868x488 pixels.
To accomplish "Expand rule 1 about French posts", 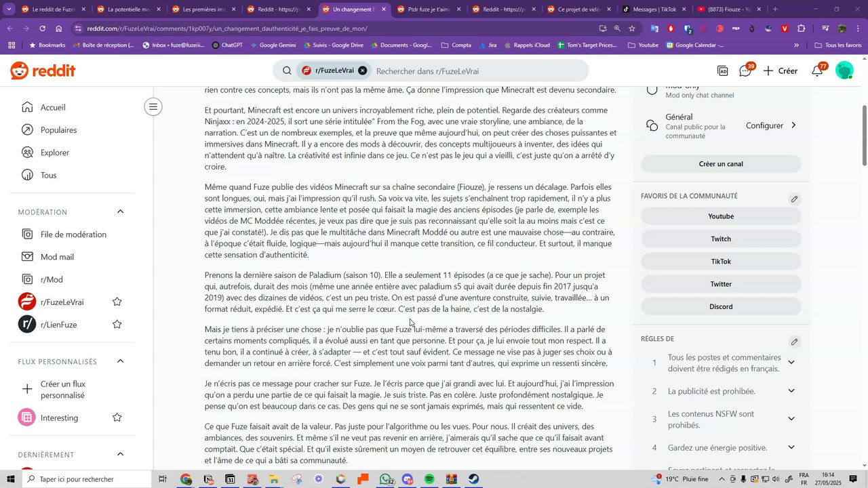I will [791, 363].
